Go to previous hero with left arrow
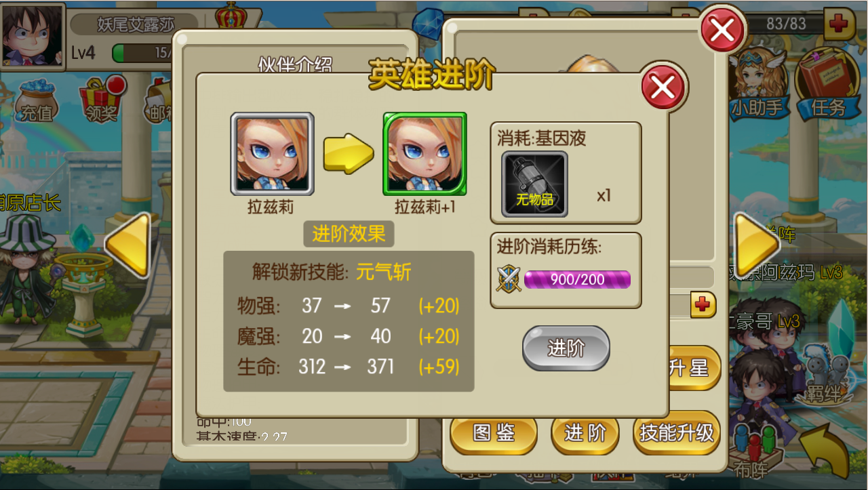 (x=127, y=245)
